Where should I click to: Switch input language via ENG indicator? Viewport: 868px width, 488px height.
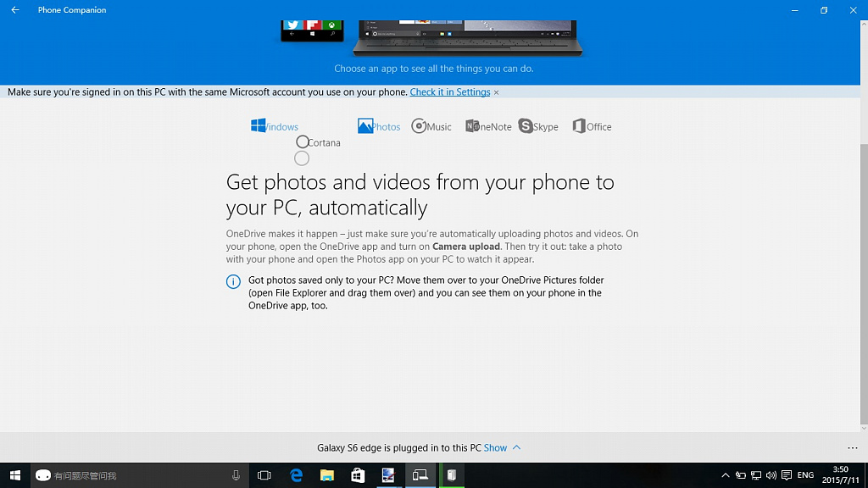[805, 475]
